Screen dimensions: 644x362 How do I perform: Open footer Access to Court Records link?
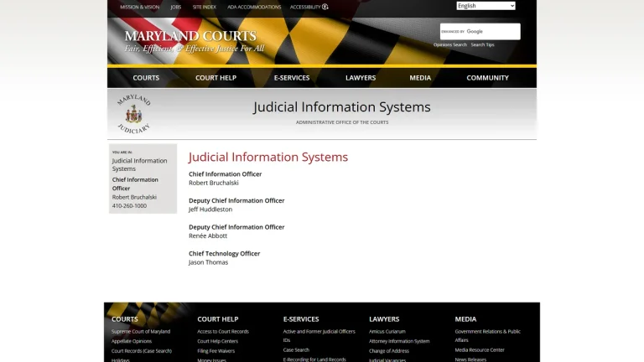(x=222, y=332)
